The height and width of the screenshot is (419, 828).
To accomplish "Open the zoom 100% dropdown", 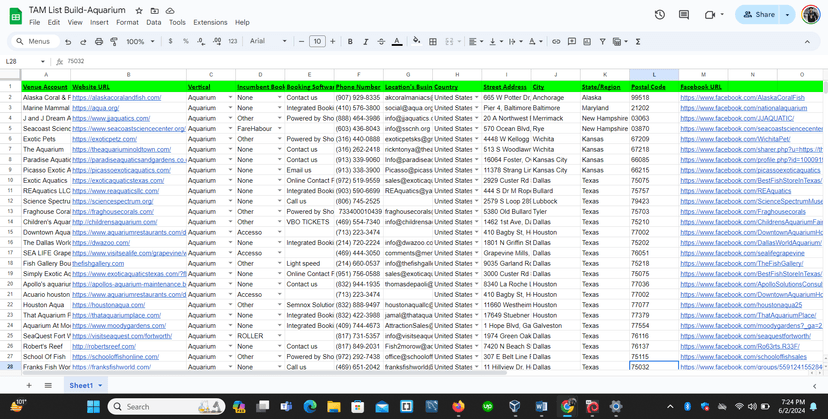I will click(x=140, y=41).
